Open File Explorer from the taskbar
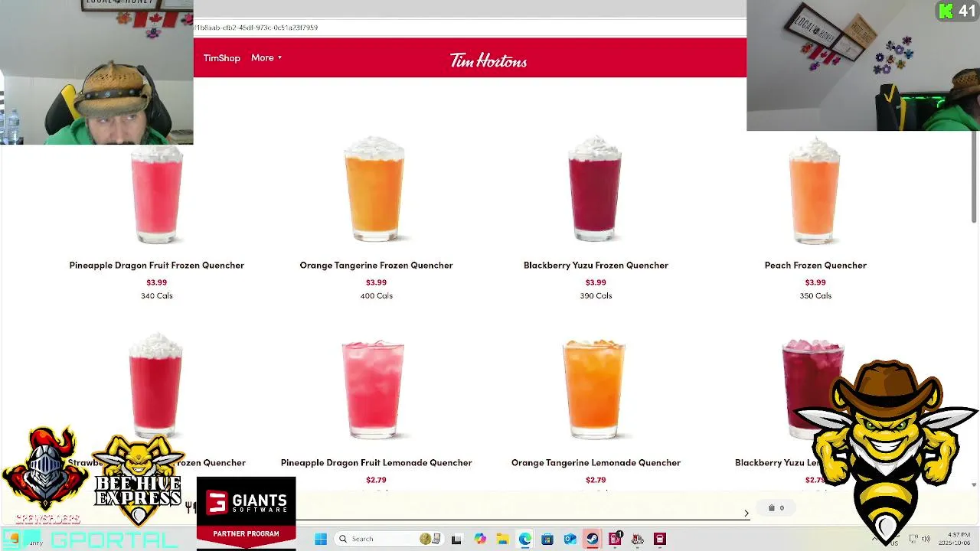This screenshot has height=551, width=980. [x=502, y=539]
